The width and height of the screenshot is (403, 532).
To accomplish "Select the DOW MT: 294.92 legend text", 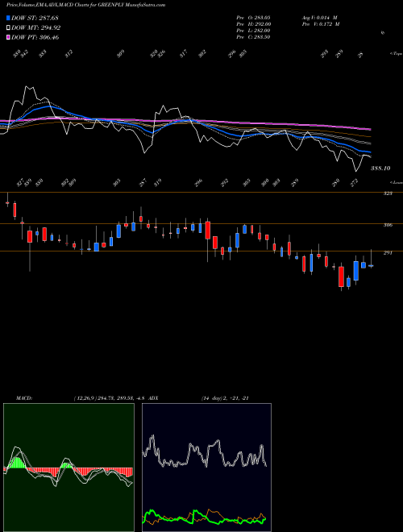I will tap(36, 28).
